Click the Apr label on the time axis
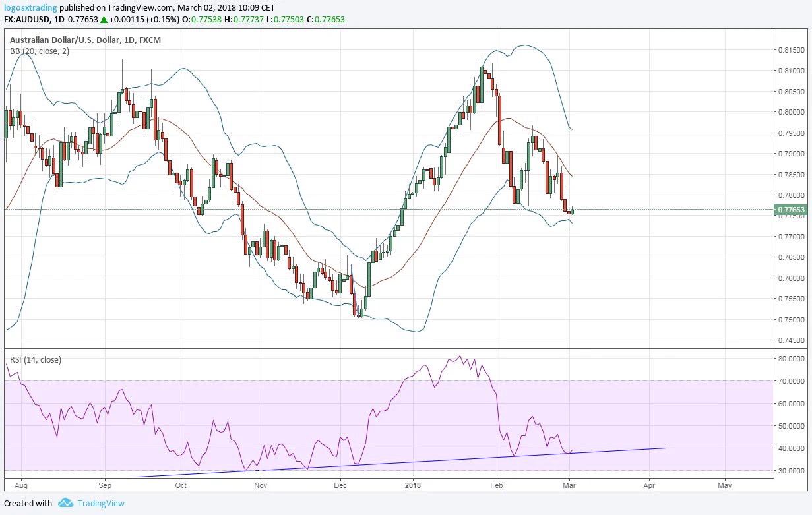812x515 pixels. click(x=648, y=485)
